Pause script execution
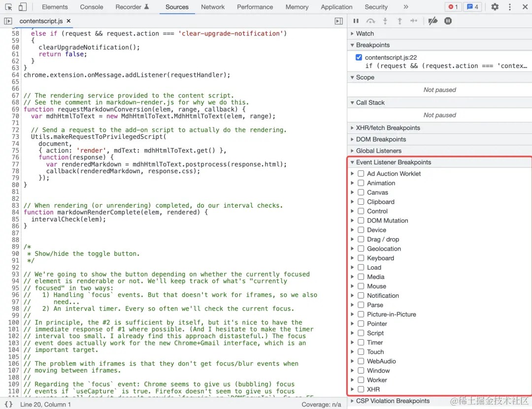This screenshot has height=409, width=532. tap(356, 21)
